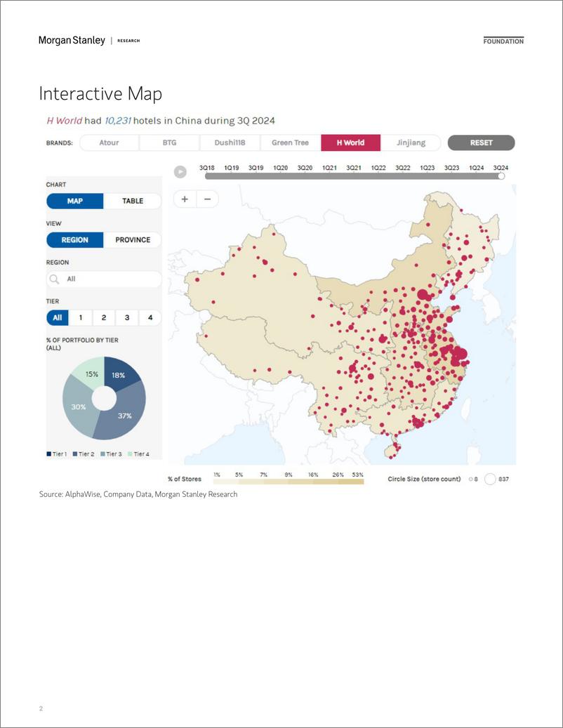Jump timeline to 1Q20 marker
Viewport: 563px width, 728px height.
tap(280, 168)
